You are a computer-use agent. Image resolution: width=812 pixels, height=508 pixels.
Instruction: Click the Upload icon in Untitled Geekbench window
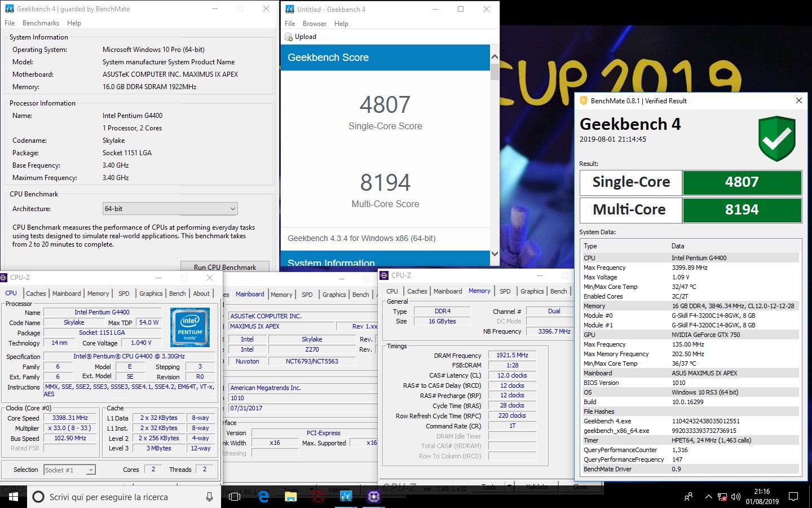pos(289,37)
